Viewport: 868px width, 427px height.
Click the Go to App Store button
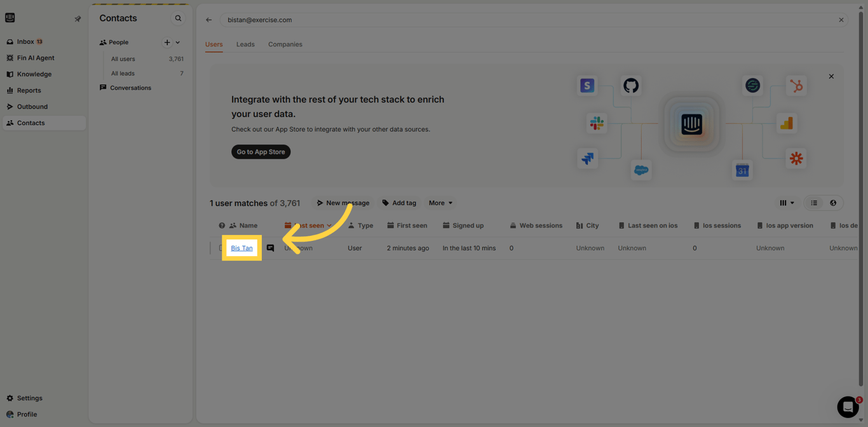pyautogui.click(x=261, y=151)
